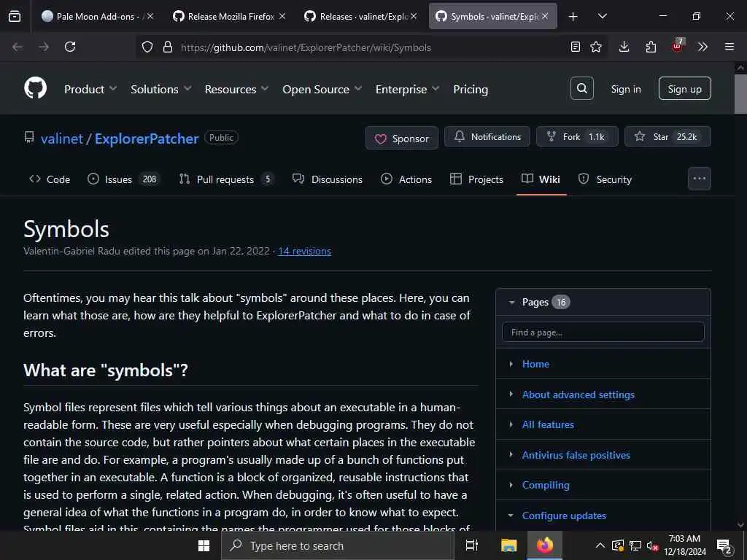Expand the Product menu
Screen dimensions: 747x560
[x=90, y=89]
